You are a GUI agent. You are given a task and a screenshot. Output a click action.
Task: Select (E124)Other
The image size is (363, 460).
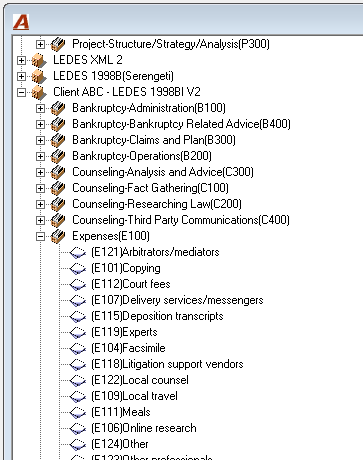(120, 444)
